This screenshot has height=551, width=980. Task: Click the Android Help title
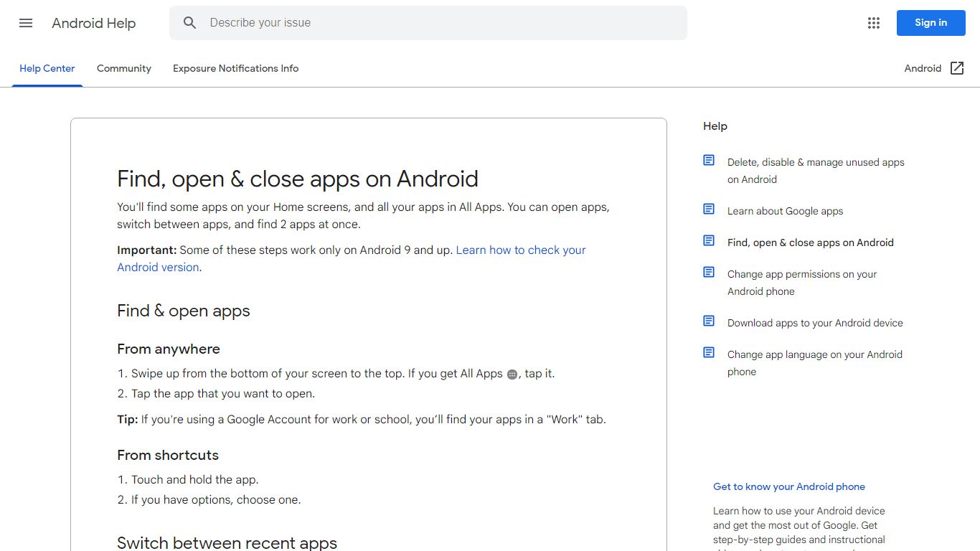click(x=94, y=23)
